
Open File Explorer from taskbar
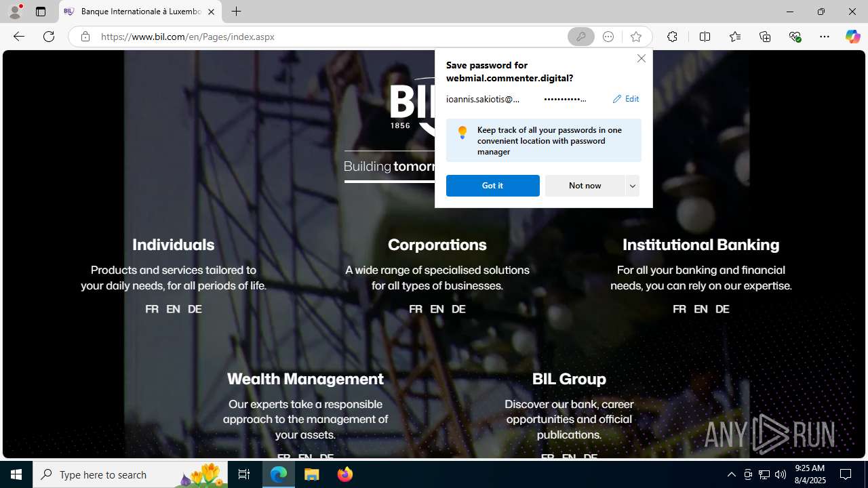pyautogui.click(x=312, y=474)
